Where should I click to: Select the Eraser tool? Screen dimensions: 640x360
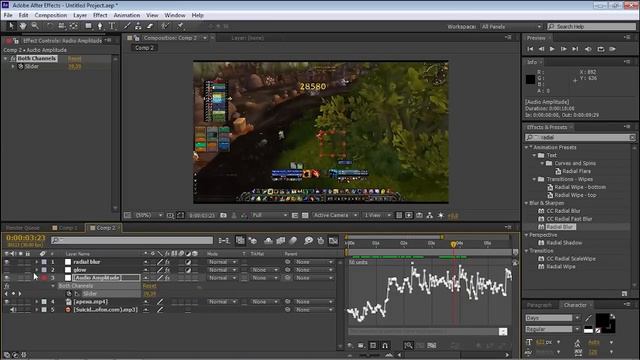(150, 26)
